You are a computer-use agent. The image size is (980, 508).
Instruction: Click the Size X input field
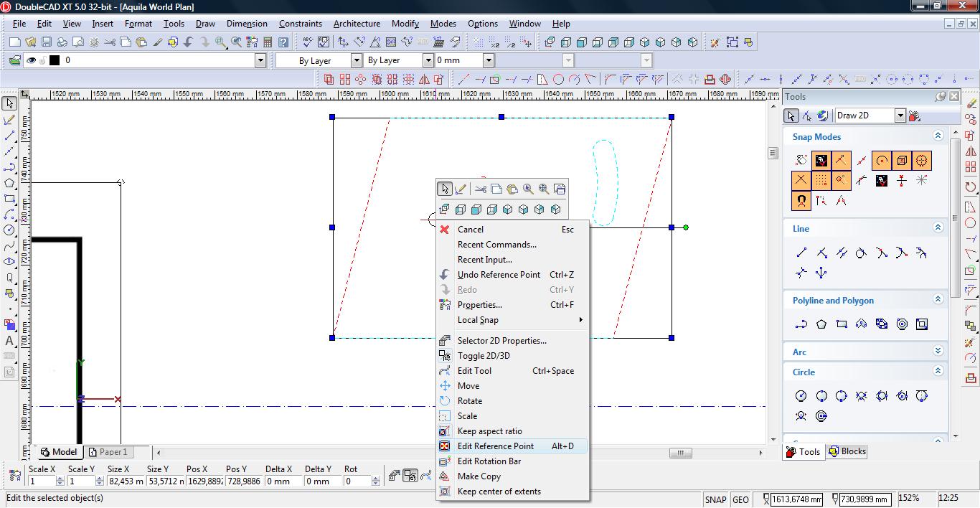click(x=126, y=481)
